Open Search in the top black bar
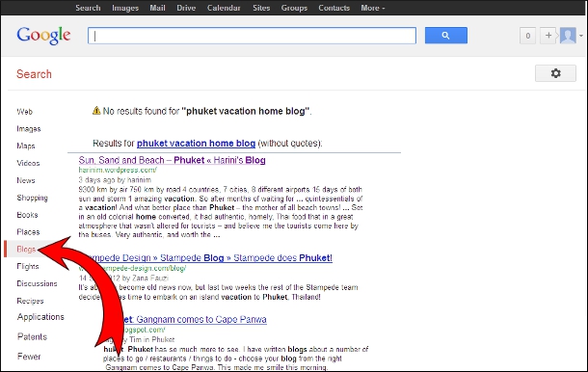This screenshot has height=372, width=588. click(x=88, y=8)
